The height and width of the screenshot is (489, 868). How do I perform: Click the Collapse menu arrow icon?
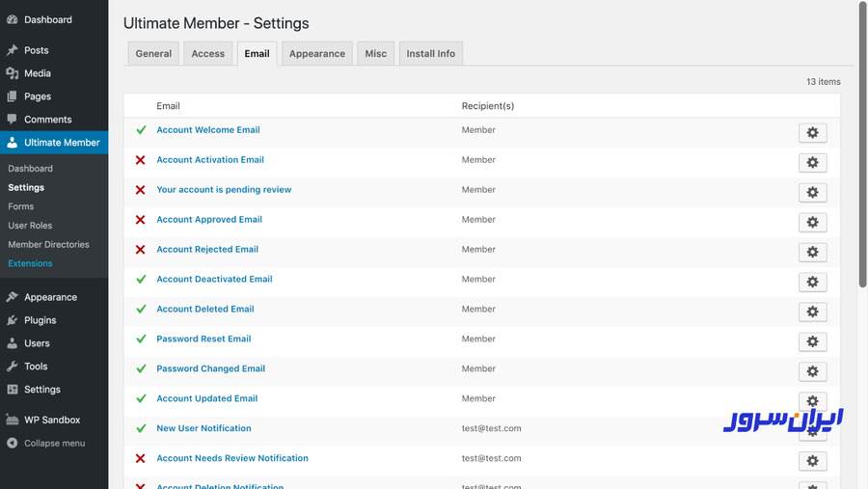click(x=13, y=443)
